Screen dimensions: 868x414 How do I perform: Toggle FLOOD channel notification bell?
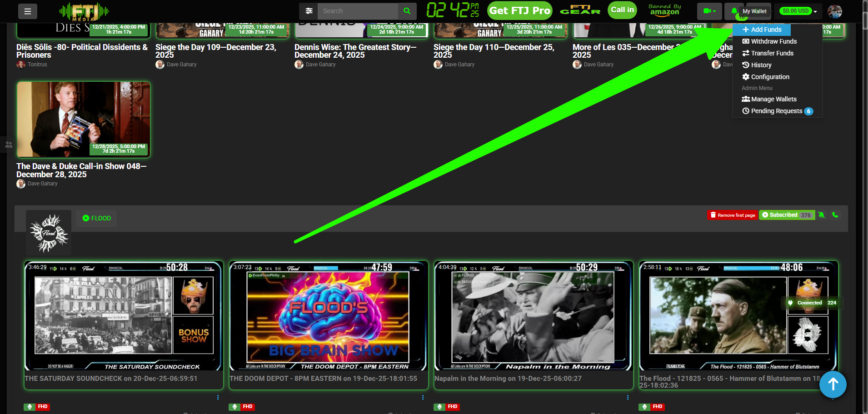click(x=821, y=215)
